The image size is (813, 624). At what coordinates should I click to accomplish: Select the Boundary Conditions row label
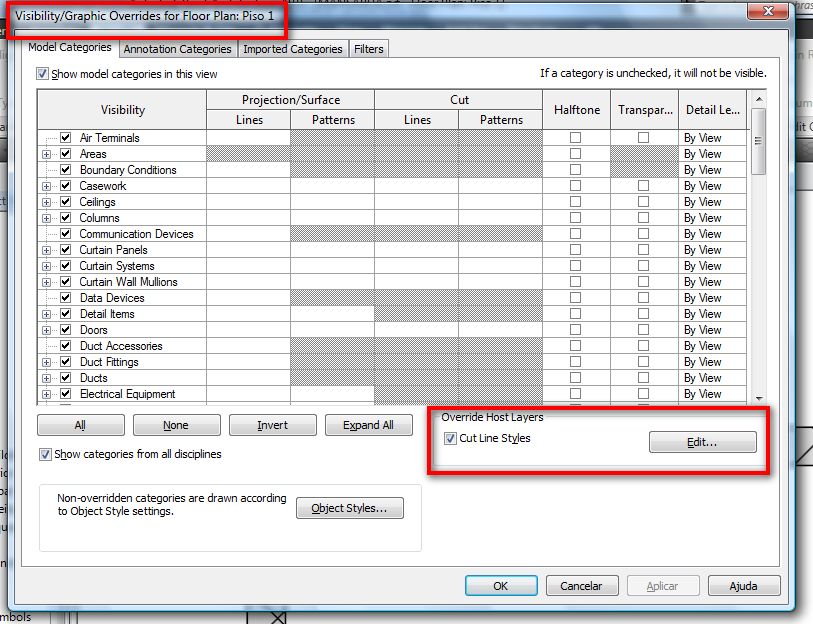[128, 170]
